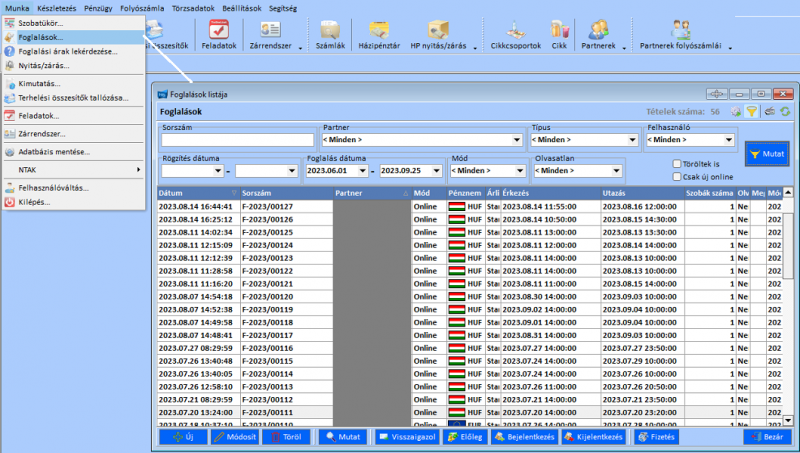Open the Folyószámla menu
Screen dimensions: 800x453
(142, 8)
